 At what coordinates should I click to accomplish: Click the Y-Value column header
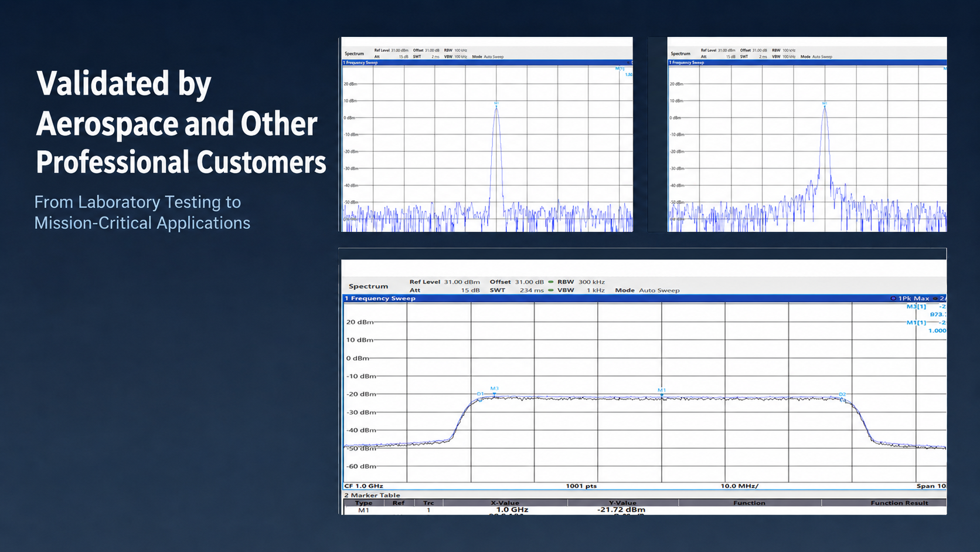pos(622,503)
